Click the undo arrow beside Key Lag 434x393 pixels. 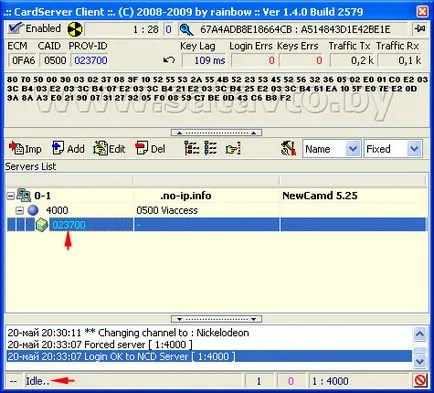[169, 60]
